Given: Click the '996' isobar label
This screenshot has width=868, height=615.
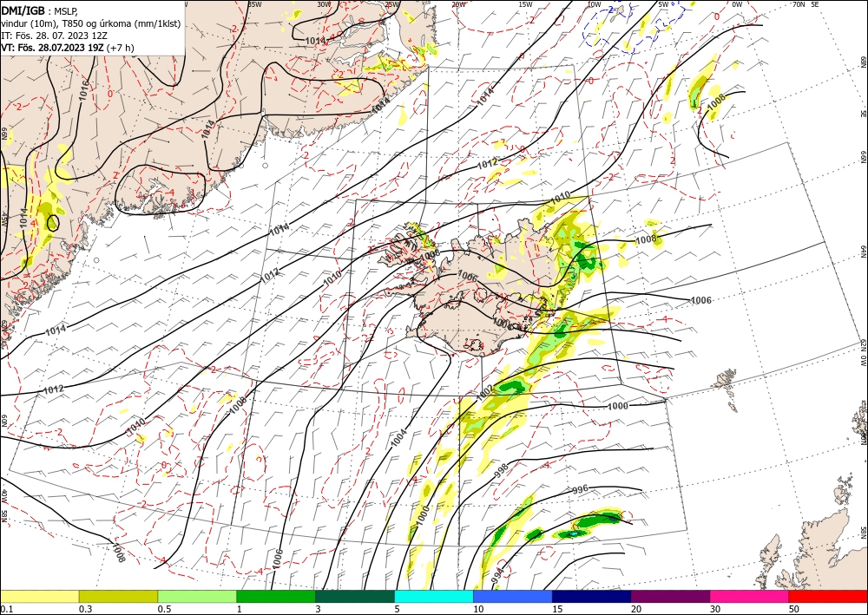Looking at the screenshot, I should 580,489.
